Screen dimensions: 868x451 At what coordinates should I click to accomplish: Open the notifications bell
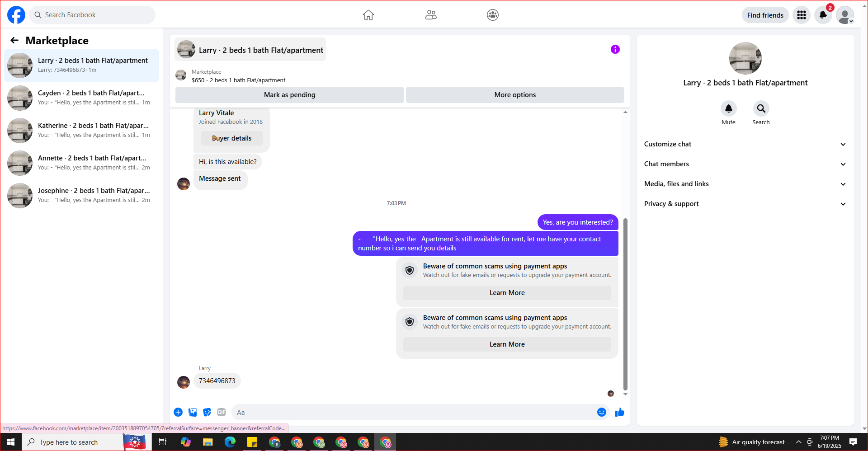coord(823,15)
